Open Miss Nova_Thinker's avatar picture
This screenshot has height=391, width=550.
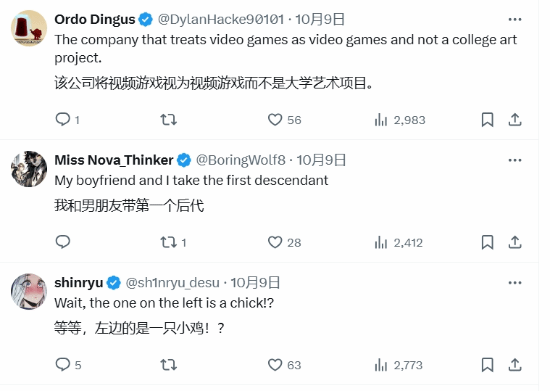(x=29, y=169)
